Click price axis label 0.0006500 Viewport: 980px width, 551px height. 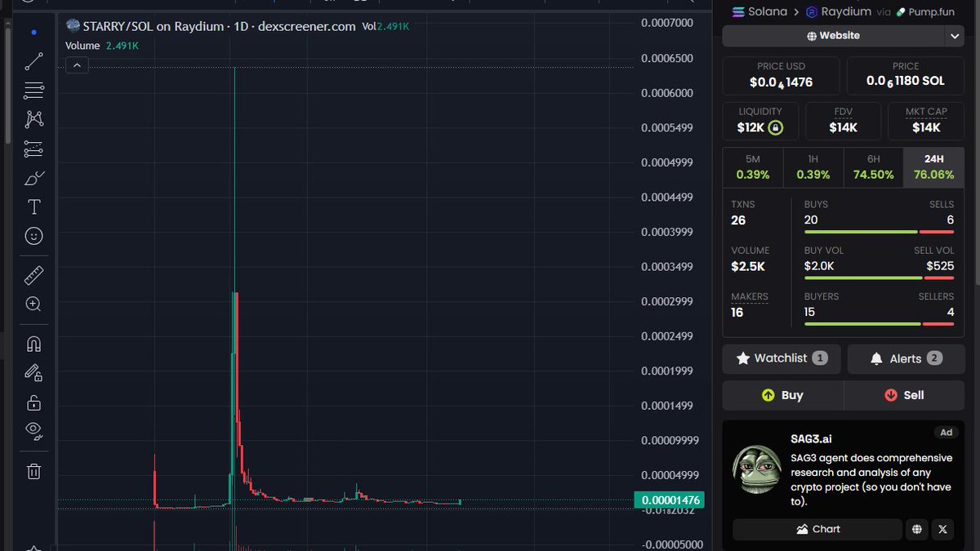coord(667,58)
